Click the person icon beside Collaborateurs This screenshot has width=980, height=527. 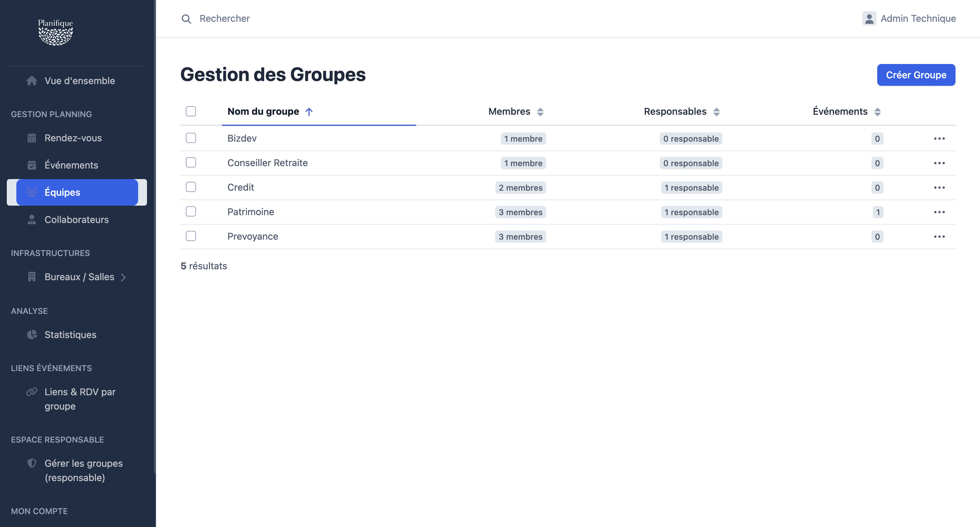(x=32, y=220)
